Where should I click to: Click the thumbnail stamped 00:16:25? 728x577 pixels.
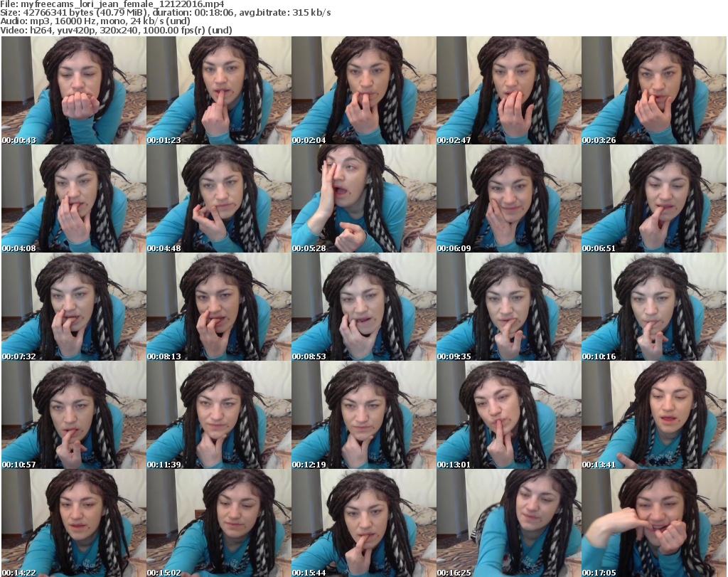[x=509, y=523]
